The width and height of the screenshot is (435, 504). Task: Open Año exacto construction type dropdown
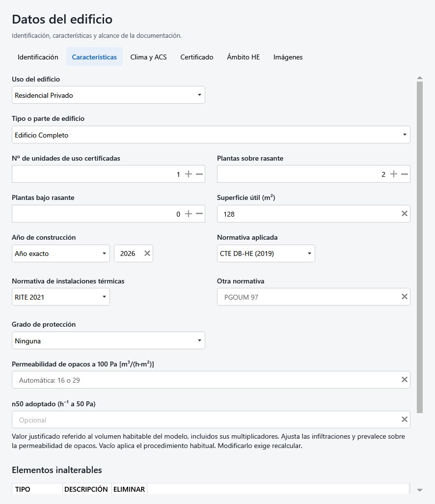coord(61,253)
